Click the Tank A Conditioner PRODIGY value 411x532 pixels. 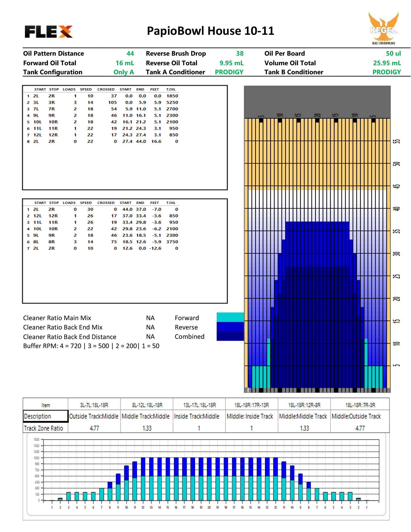tap(229, 72)
